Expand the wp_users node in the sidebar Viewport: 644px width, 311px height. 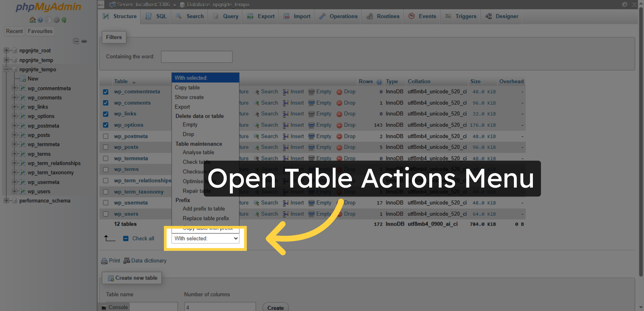click(14, 191)
